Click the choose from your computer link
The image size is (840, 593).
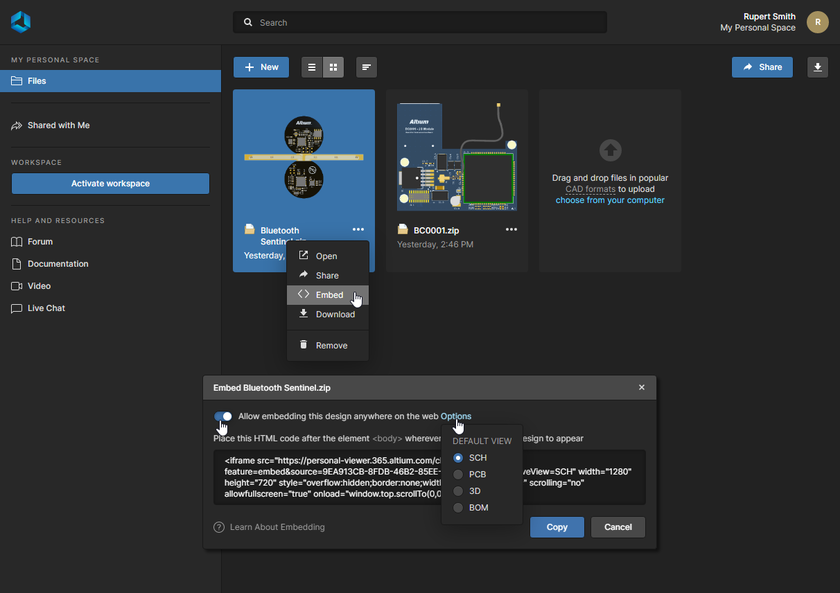point(610,199)
